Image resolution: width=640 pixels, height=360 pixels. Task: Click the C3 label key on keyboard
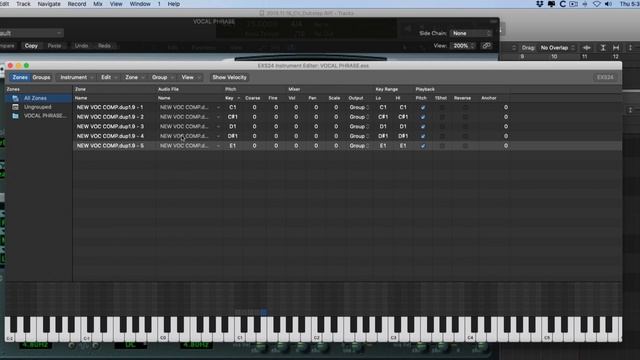click(394, 330)
